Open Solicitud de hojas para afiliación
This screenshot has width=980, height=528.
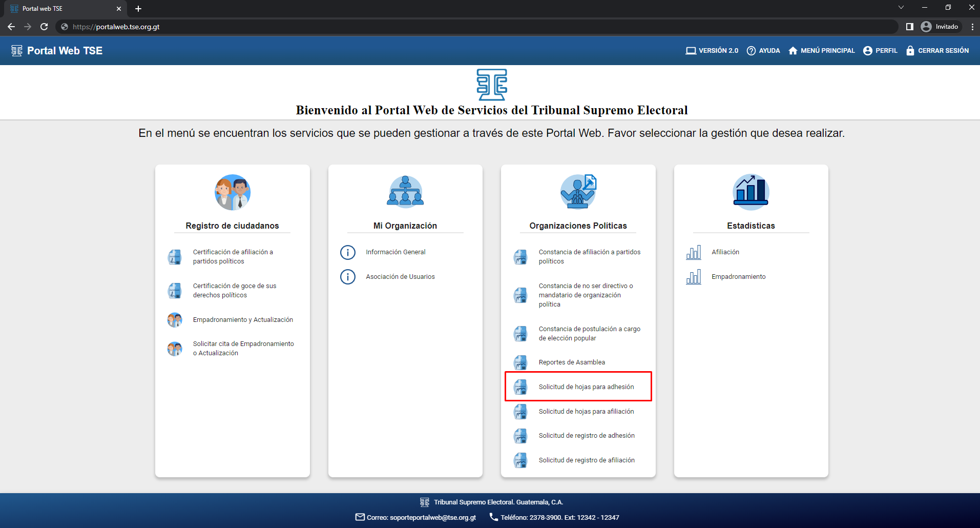coord(586,412)
